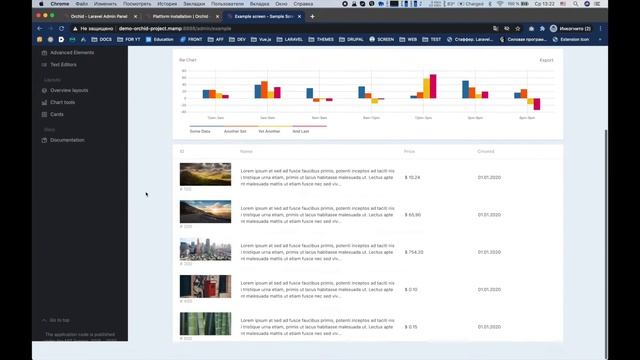Open the Chrome three-dot menu
The image size is (640, 360).
click(x=600, y=29)
